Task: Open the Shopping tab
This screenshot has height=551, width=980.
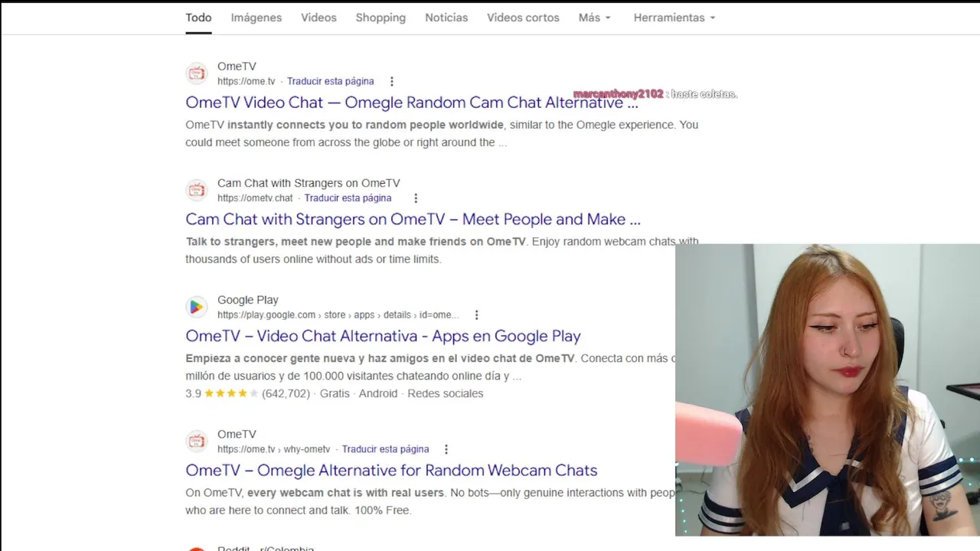Action: tap(381, 18)
